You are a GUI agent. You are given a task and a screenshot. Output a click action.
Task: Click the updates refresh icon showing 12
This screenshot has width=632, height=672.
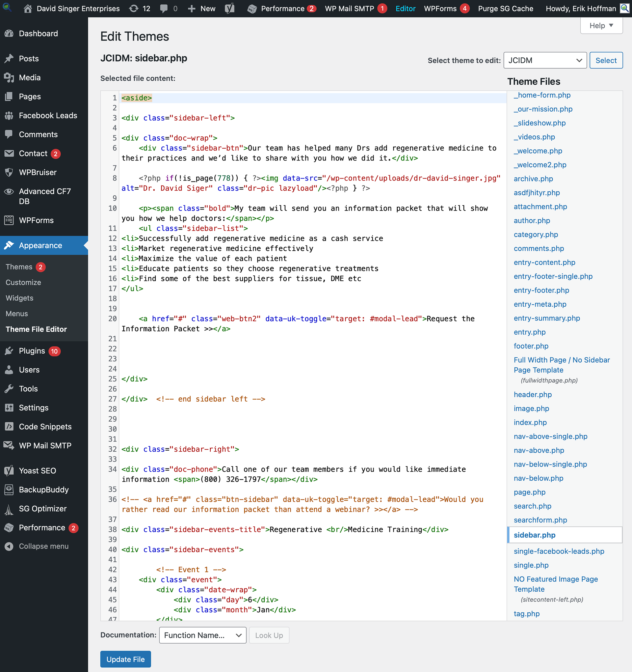click(x=134, y=9)
